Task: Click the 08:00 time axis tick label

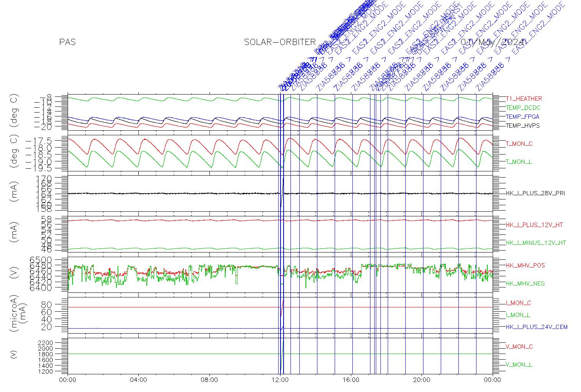Action: coord(209,380)
